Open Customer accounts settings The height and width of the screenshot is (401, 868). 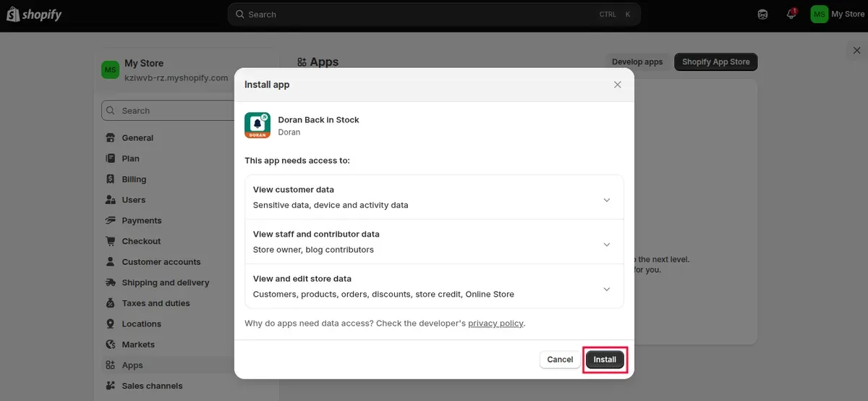[x=161, y=262]
